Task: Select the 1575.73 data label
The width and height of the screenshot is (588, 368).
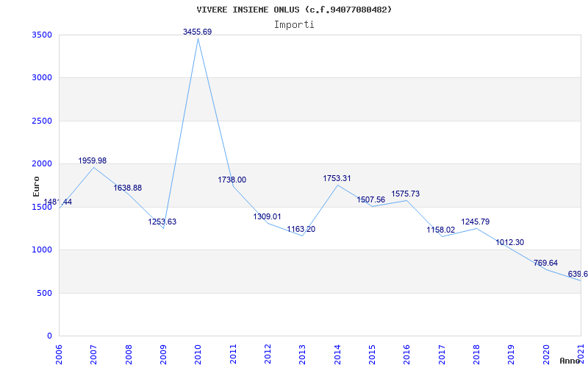Action: pyautogui.click(x=406, y=194)
